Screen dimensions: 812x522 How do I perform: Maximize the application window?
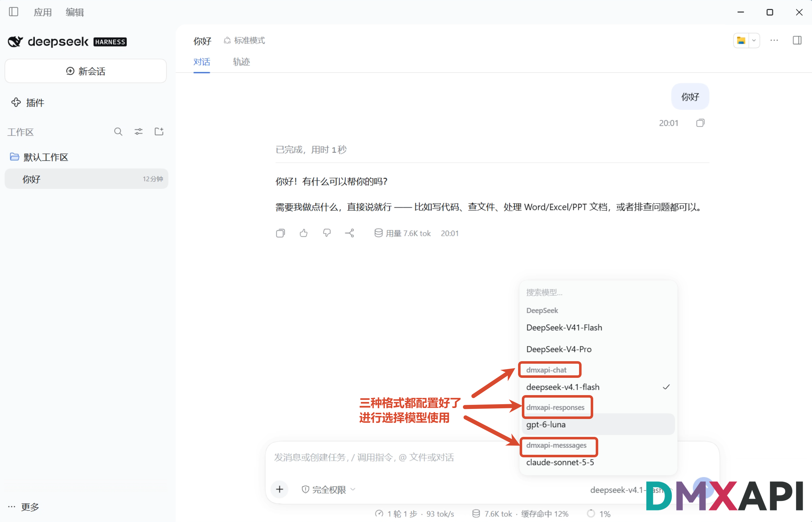[770, 12]
